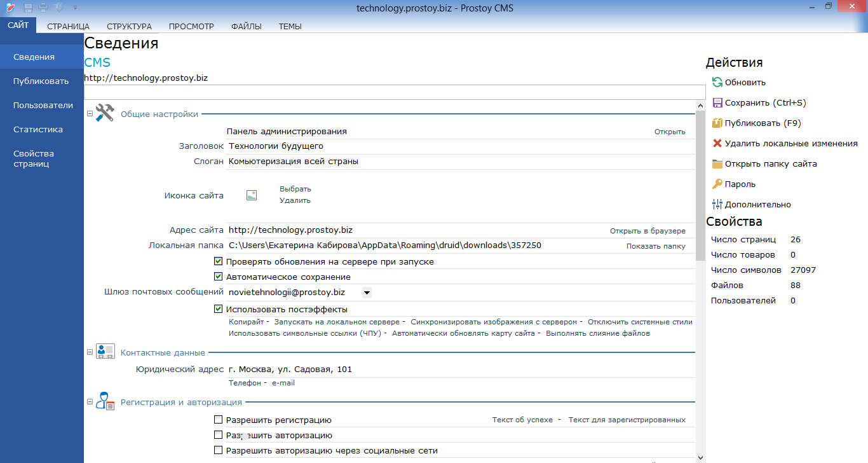This screenshot has height=463, width=868.
Task: Switch to the ФАЙЛЫ tab
Action: click(x=246, y=26)
